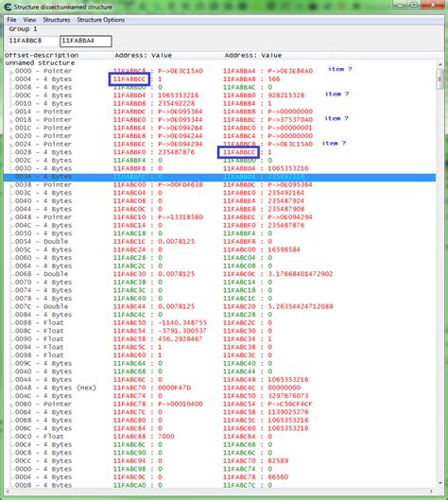The width and height of the screenshot is (448, 500).
Task: Click the 11FA8BC8 address input field
Action: 33,41
